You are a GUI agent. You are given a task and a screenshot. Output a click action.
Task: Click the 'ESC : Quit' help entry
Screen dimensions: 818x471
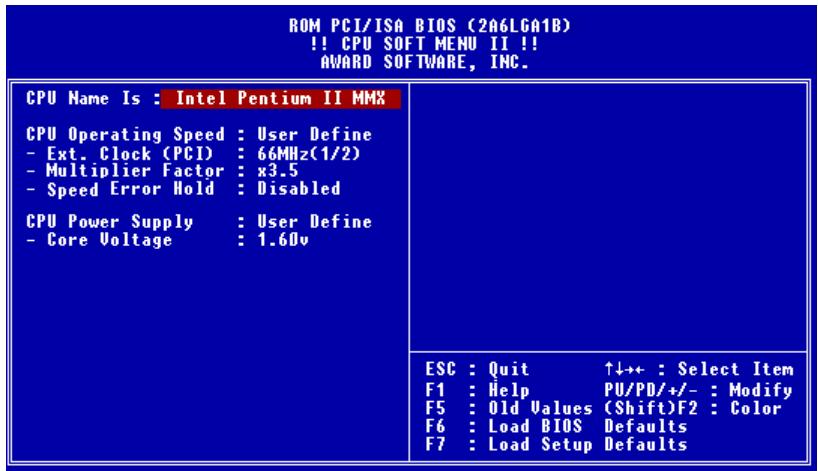click(x=477, y=369)
